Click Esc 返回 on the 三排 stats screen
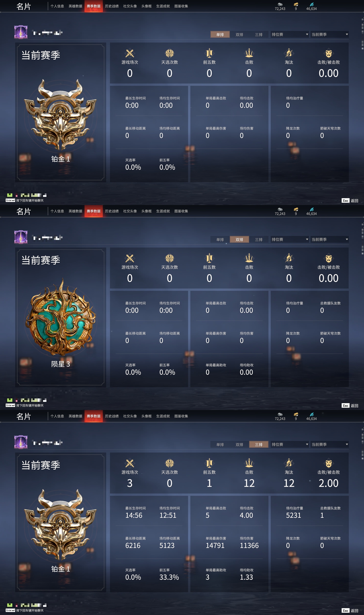The image size is (364, 615). click(350, 610)
